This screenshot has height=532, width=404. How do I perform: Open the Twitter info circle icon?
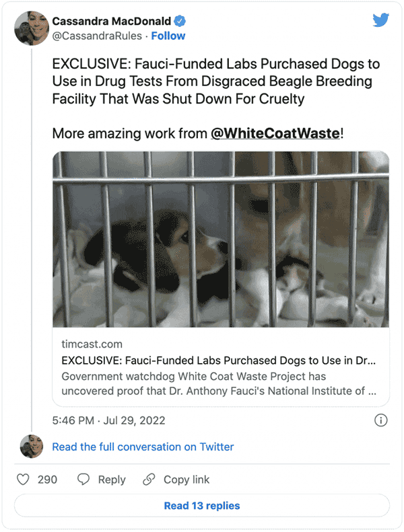380,420
